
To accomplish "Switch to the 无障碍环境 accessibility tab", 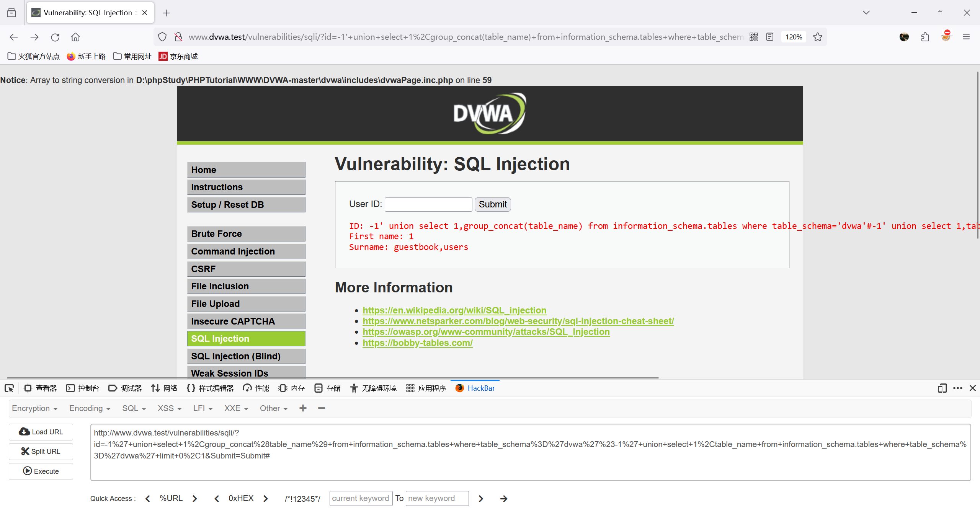I will click(373, 388).
